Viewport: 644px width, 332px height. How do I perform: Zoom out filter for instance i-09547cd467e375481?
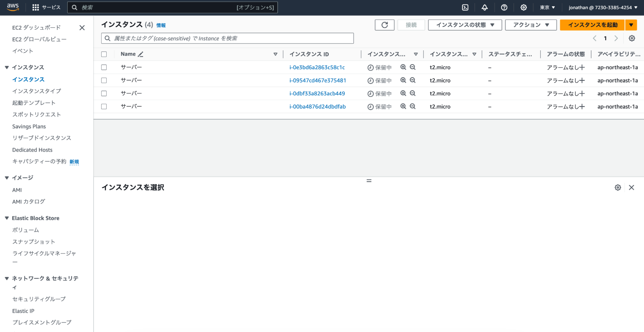pos(413,80)
